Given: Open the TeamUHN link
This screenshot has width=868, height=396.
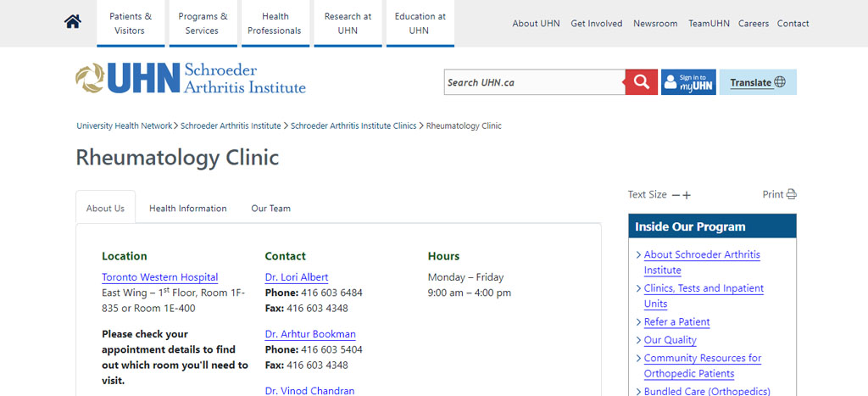Looking at the screenshot, I should (x=709, y=23).
